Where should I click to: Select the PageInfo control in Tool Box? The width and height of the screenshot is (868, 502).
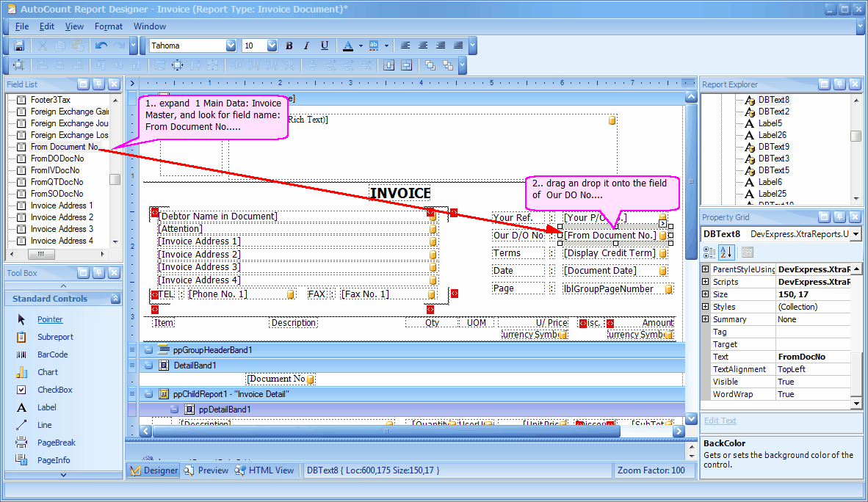pyautogui.click(x=54, y=460)
